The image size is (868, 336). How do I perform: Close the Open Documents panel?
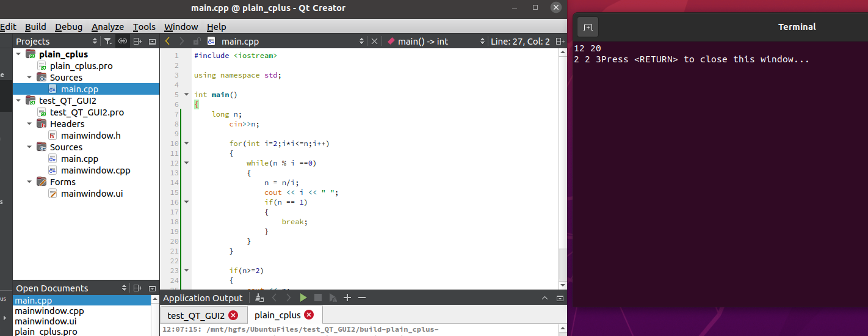[x=152, y=288]
